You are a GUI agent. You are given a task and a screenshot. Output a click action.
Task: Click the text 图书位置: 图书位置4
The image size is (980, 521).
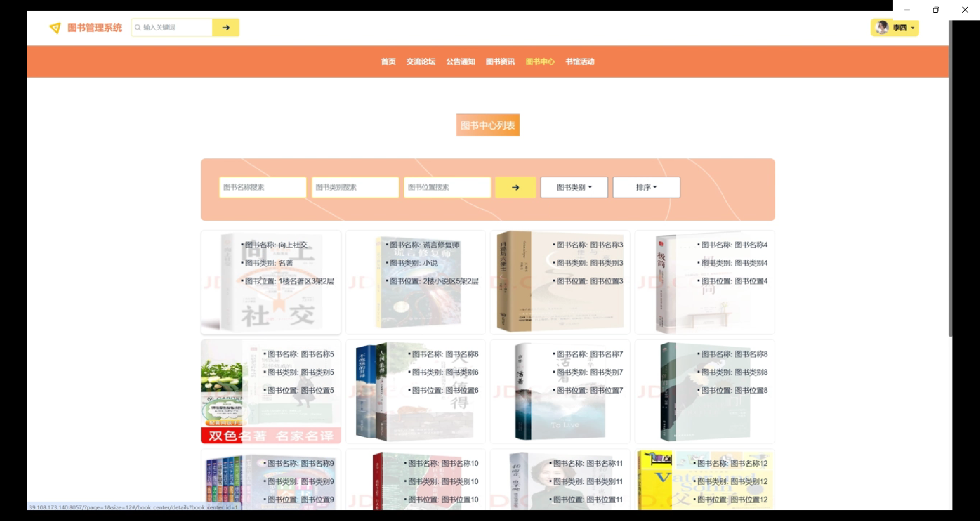point(734,281)
